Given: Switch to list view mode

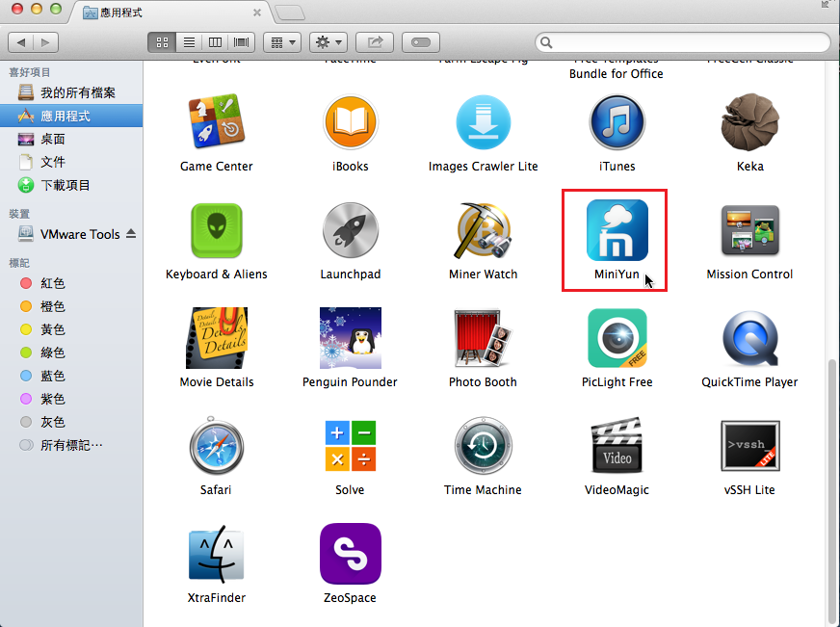Looking at the screenshot, I should click(189, 42).
